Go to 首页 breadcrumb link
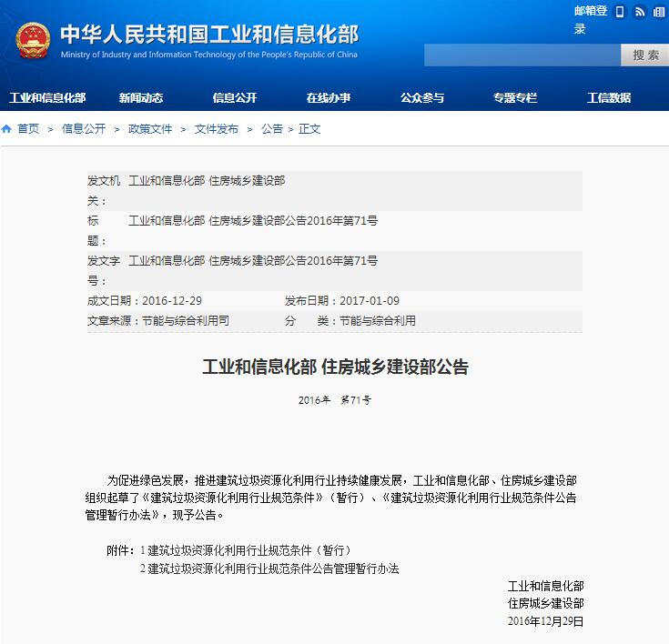The width and height of the screenshot is (669, 644). pyautogui.click(x=28, y=128)
